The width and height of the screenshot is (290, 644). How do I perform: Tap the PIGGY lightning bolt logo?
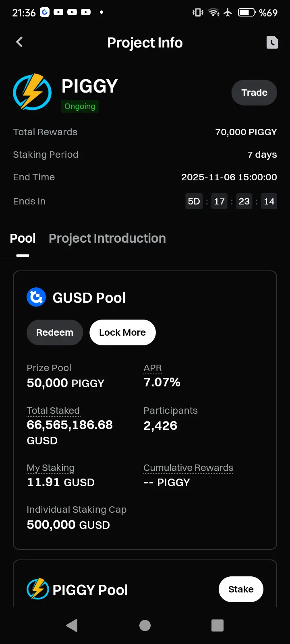32,92
